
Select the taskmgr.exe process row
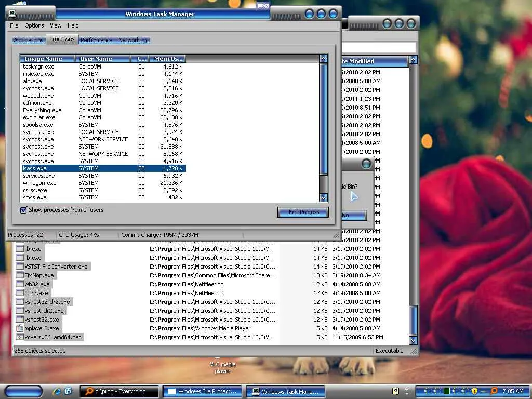pyautogui.click(x=103, y=66)
